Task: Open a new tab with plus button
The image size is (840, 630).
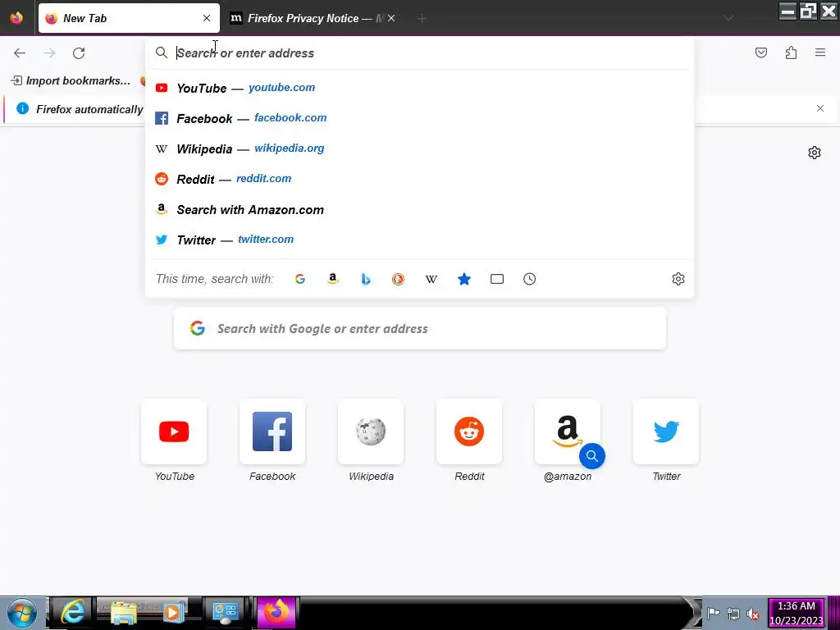Action: [422, 18]
